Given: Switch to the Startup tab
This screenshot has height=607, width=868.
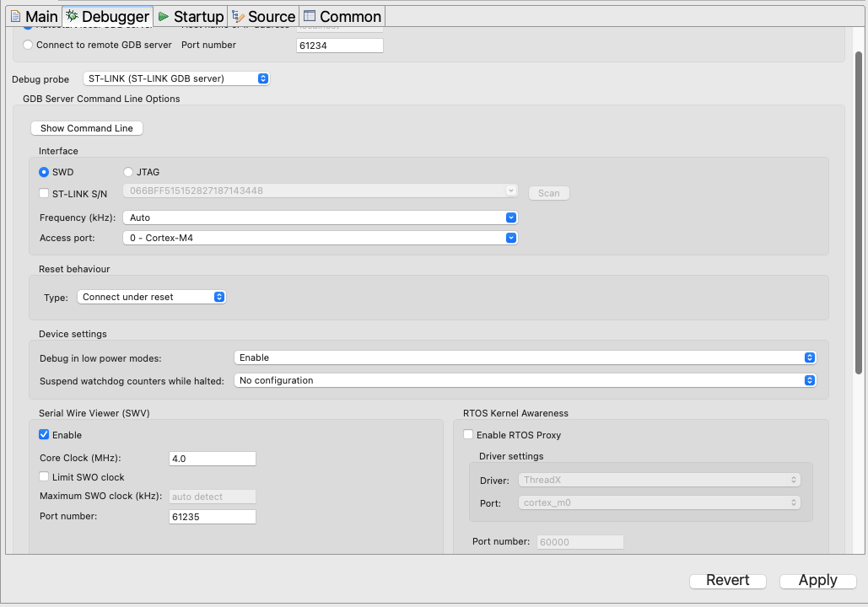Looking at the screenshot, I should (x=190, y=15).
